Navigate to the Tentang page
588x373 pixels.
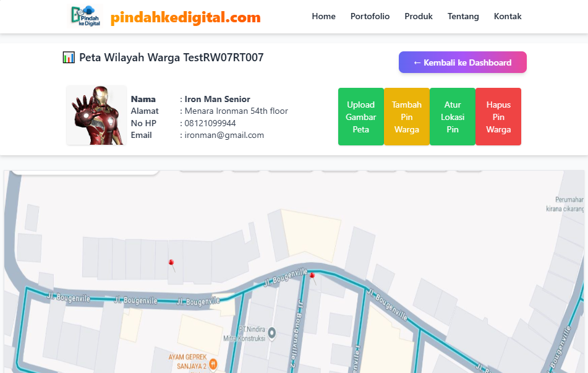(463, 17)
